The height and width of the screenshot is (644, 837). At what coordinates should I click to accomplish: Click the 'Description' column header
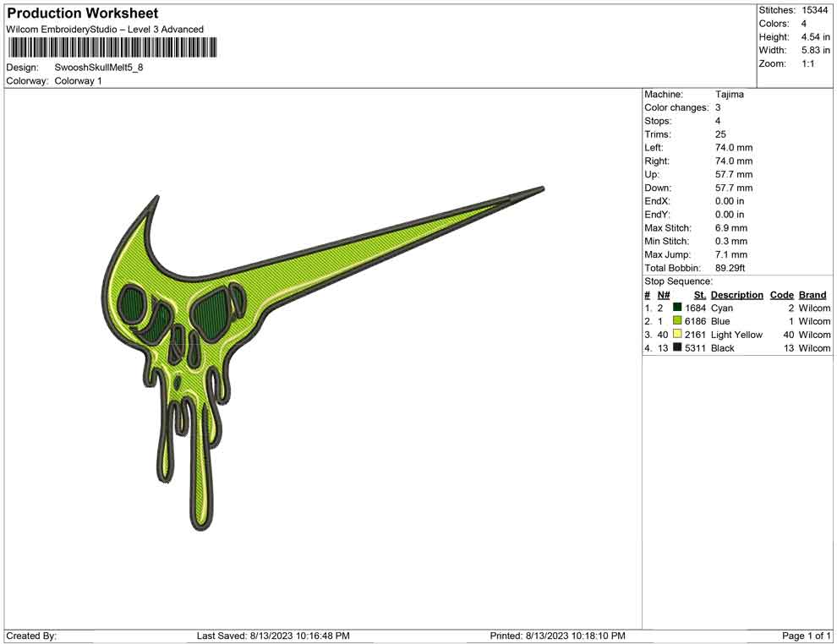(737, 295)
